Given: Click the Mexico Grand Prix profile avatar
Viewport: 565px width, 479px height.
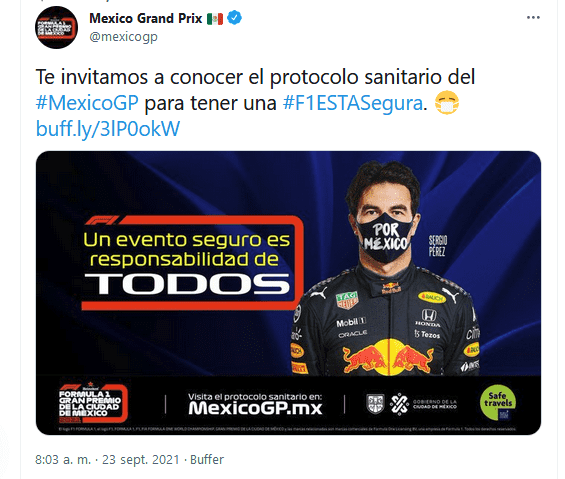Looking at the screenshot, I should (56, 27).
